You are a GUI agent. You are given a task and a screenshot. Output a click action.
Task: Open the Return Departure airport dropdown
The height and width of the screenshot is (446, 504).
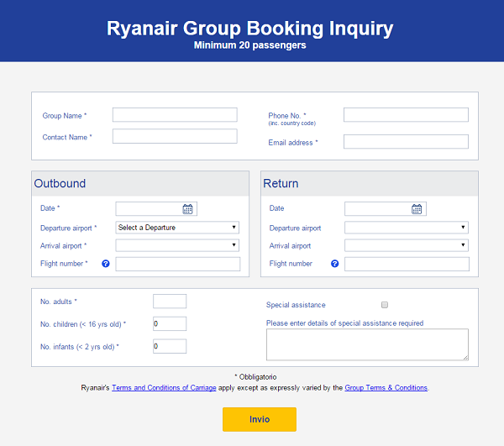pyautogui.click(x=407, y=228)
